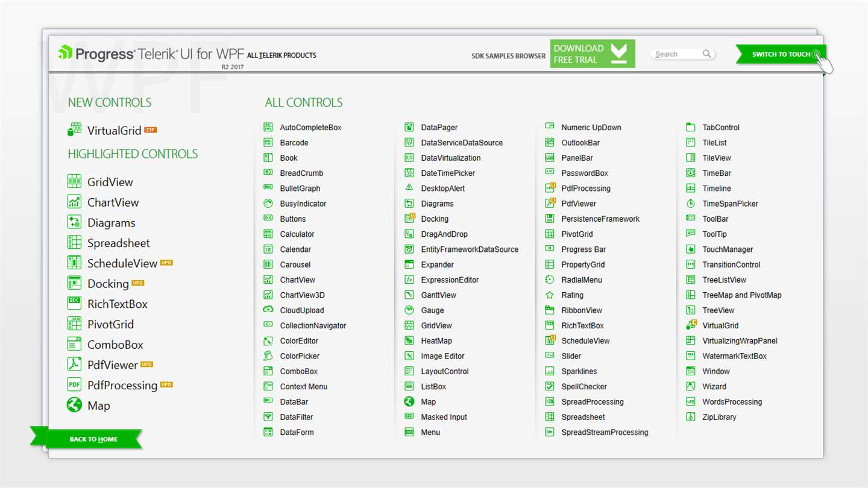Open the GanttView control demo
This screenshot has height=488, width=868.
tap(438, 295)
